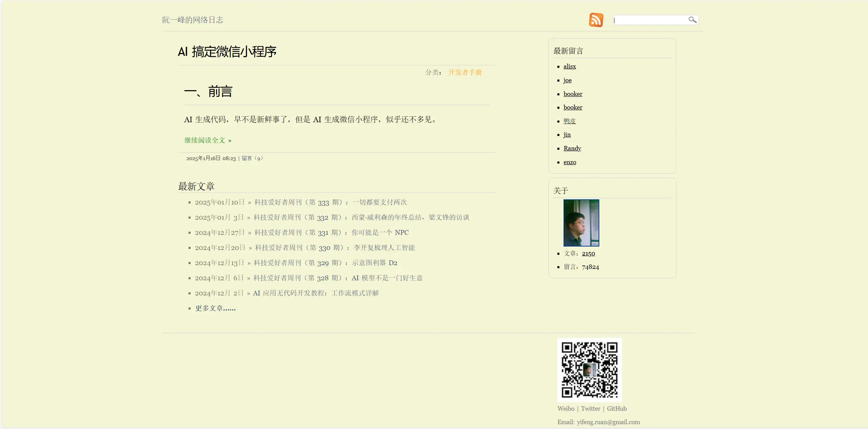Viewport: 868px width, 429px height.
Task: Open the 开发者手册 category link
Action: pos(465,72)
